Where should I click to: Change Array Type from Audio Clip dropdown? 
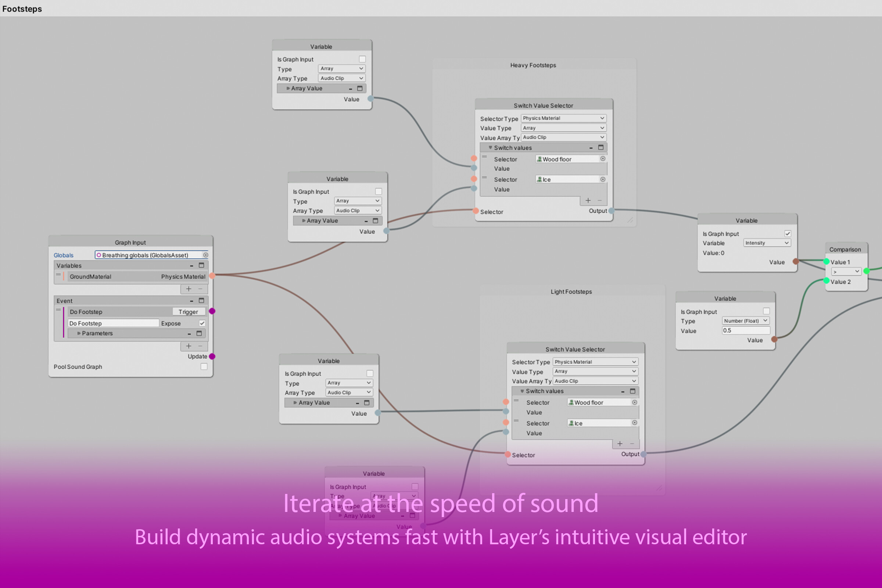(341, 78)
